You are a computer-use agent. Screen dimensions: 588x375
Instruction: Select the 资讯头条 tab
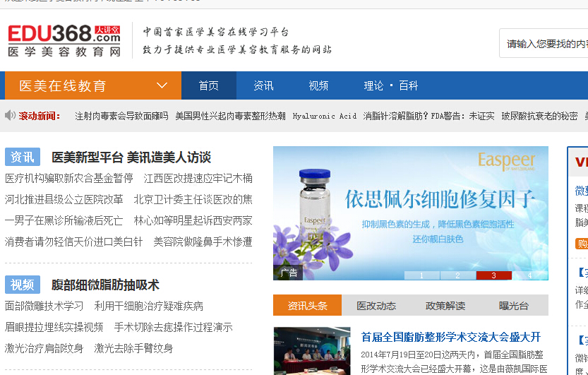click(x=308, y=305)
